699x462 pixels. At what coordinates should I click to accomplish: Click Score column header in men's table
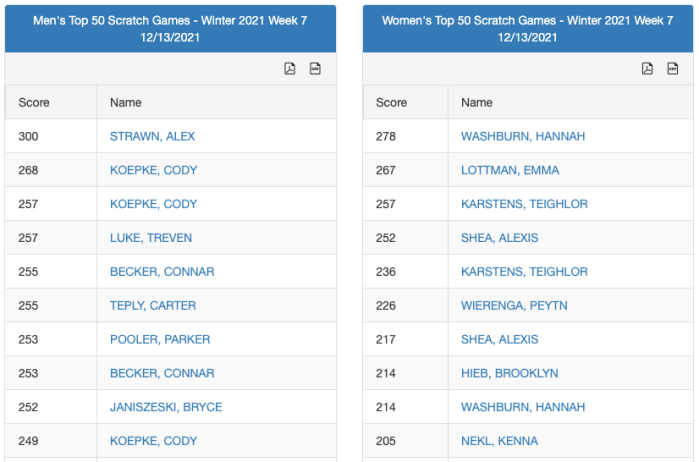pos(34,103)
